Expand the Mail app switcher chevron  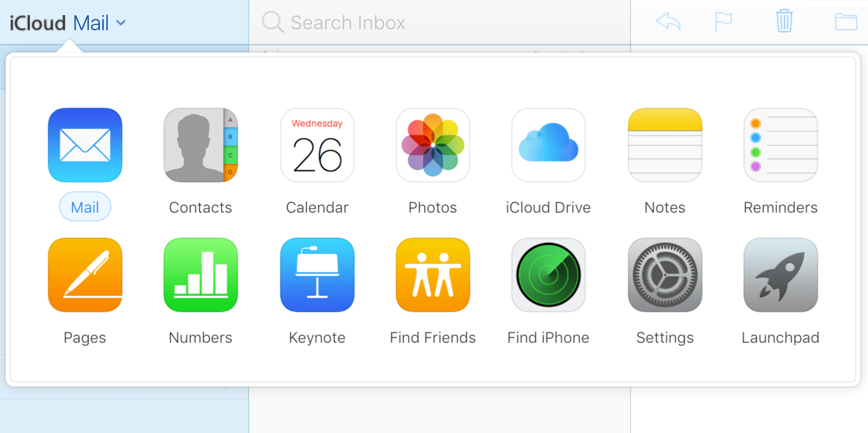[121, 22]
